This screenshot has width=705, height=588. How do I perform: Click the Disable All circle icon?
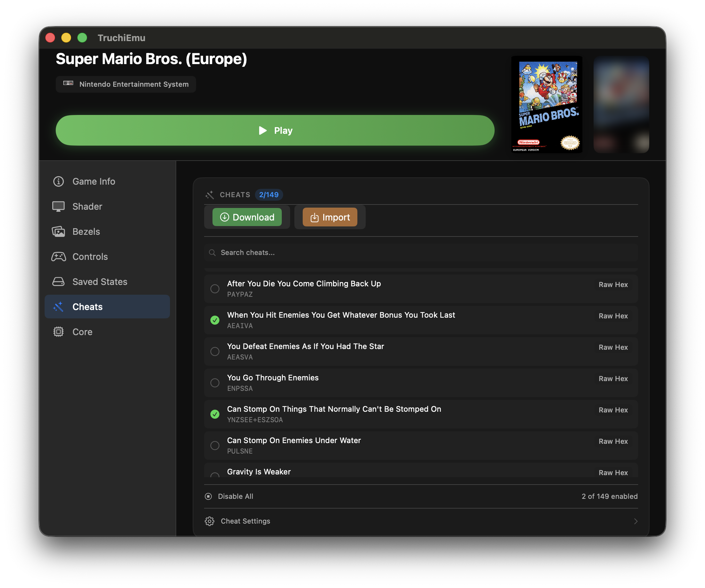pyautogui.click(x=208, y=496)
